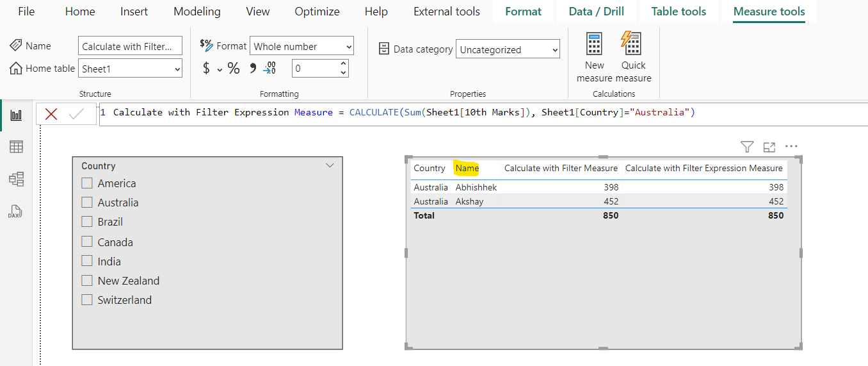
Task: Select the New Zealand checkbox
Action: click(88, 281)
